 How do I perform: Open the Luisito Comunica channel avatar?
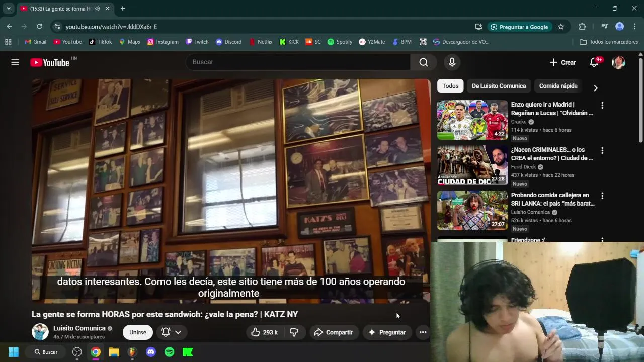[x=40, y=332]
